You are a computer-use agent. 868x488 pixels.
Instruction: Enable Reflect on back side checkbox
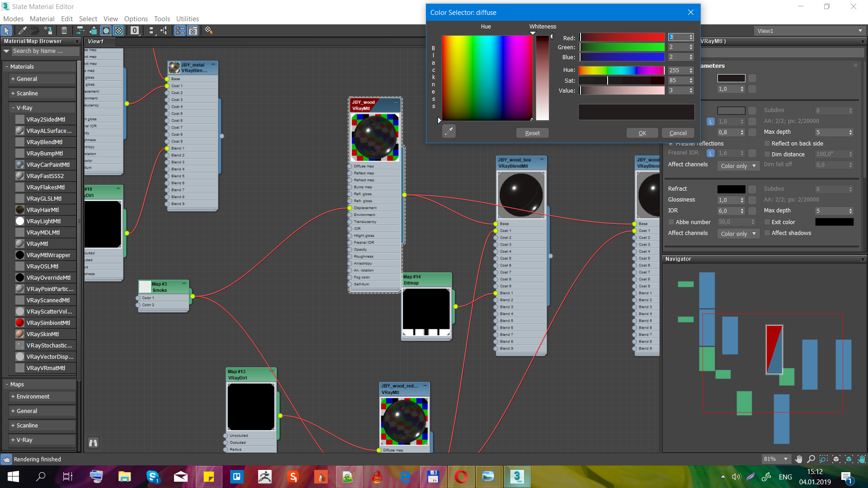(767, 143)
